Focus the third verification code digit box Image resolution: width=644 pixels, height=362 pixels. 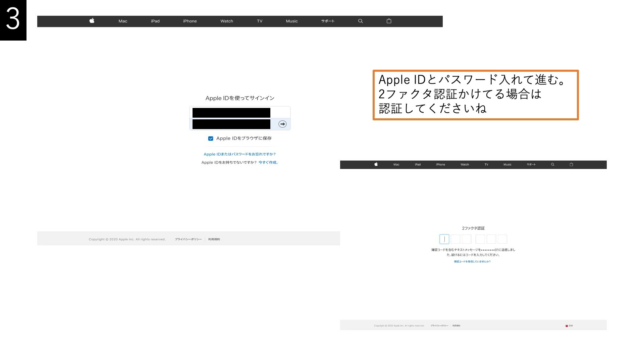click(x=467, y=239)
